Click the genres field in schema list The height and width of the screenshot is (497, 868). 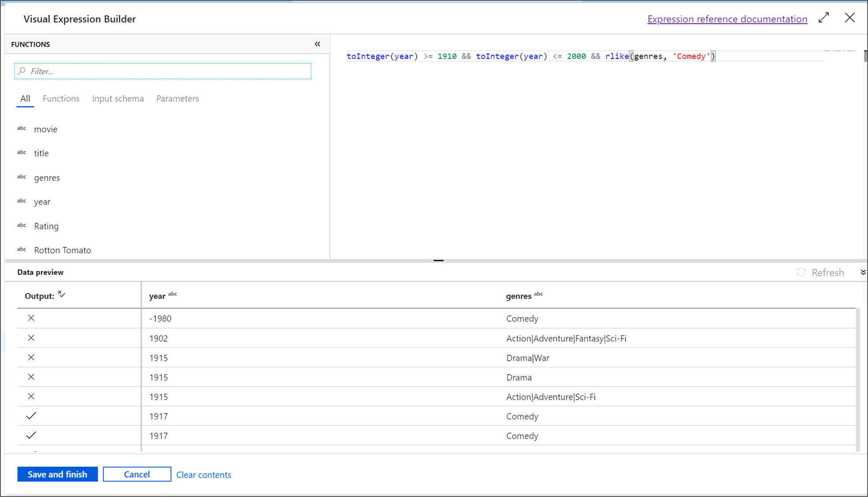point(47,177)
